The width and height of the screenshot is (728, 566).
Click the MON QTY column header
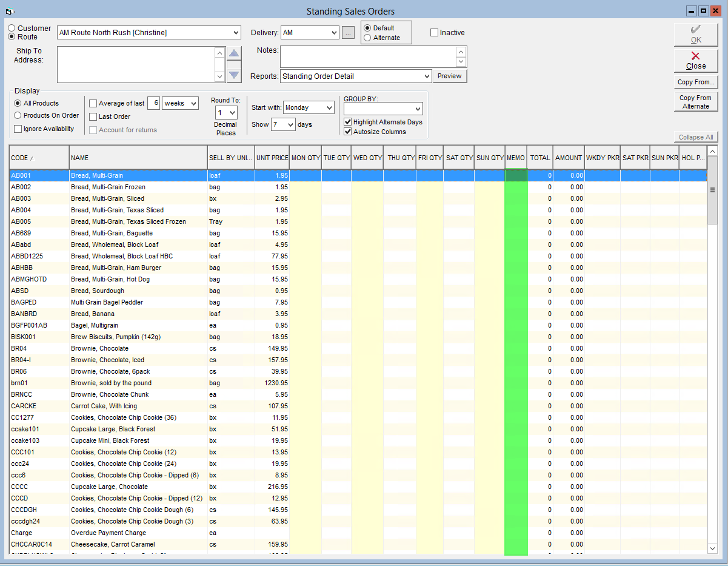tap(306, 158)
